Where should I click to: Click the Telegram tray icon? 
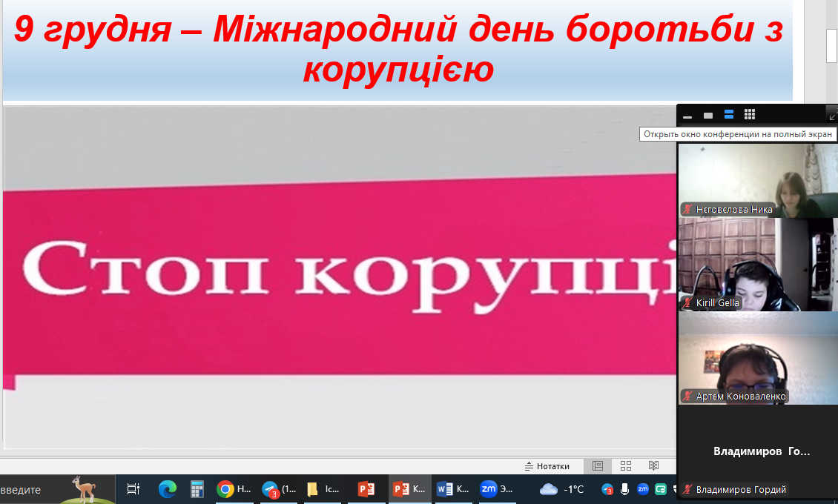point(607,489)
